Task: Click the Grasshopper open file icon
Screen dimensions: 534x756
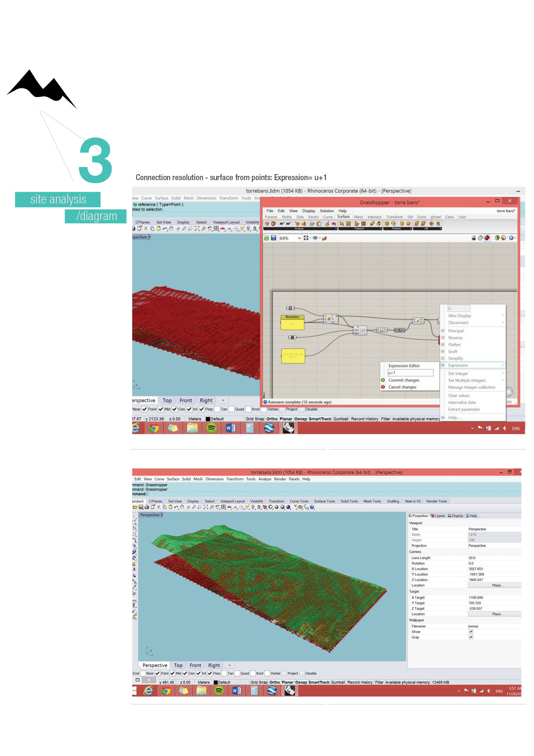Action: coord(267,238)
